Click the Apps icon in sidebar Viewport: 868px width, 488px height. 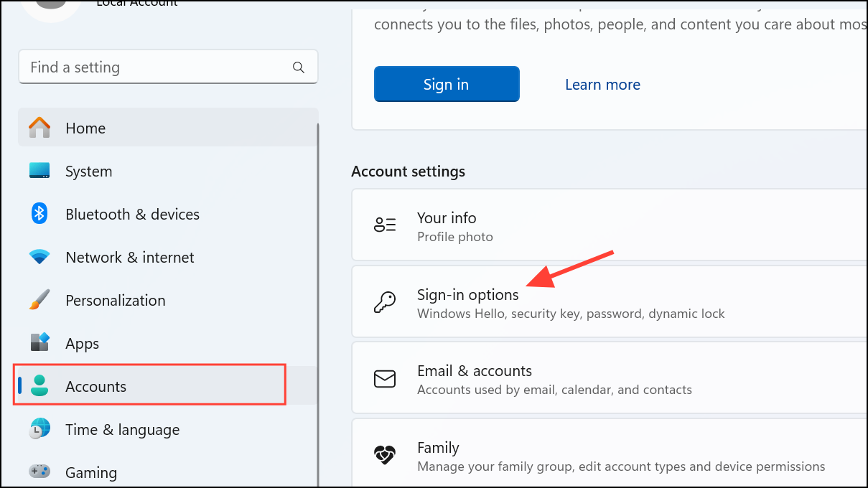pyautogui.click(x=39, y=343)
